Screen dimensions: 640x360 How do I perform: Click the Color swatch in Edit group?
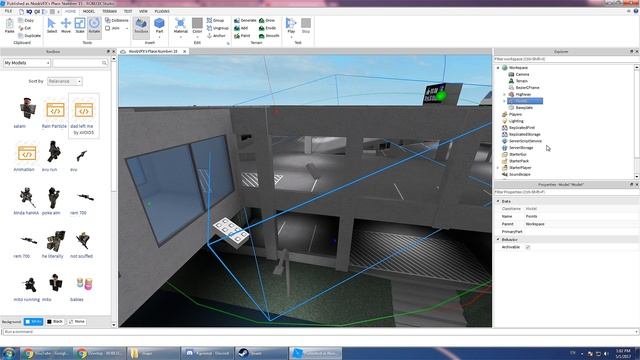(197, 23)
